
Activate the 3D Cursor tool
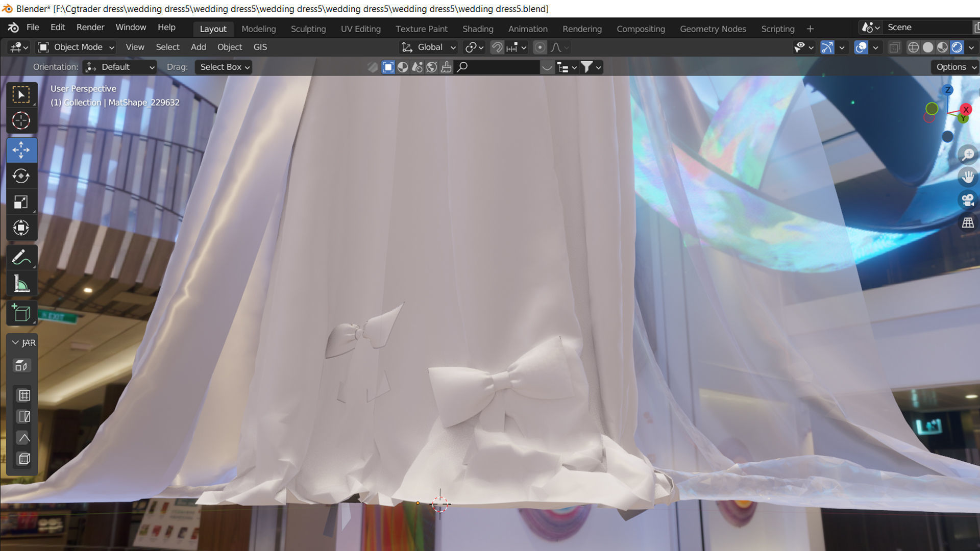click(x=21, y=121)
